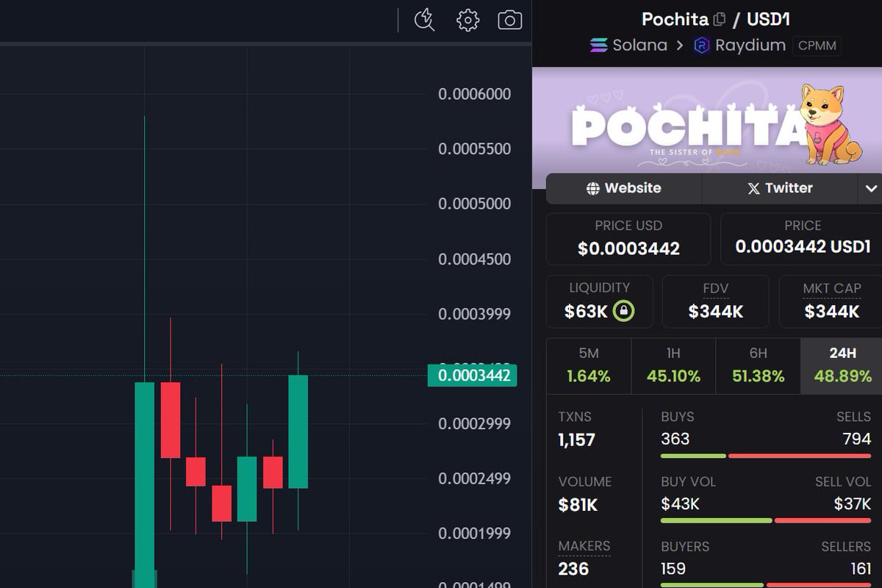
Task: Click the Raydium DEX logo
Action: tap(702, 46)
